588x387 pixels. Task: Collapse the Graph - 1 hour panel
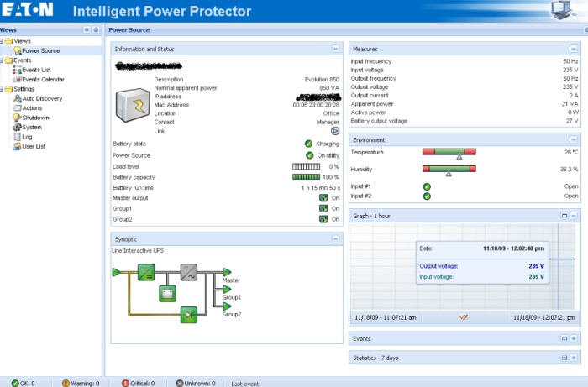click(574, 216)
